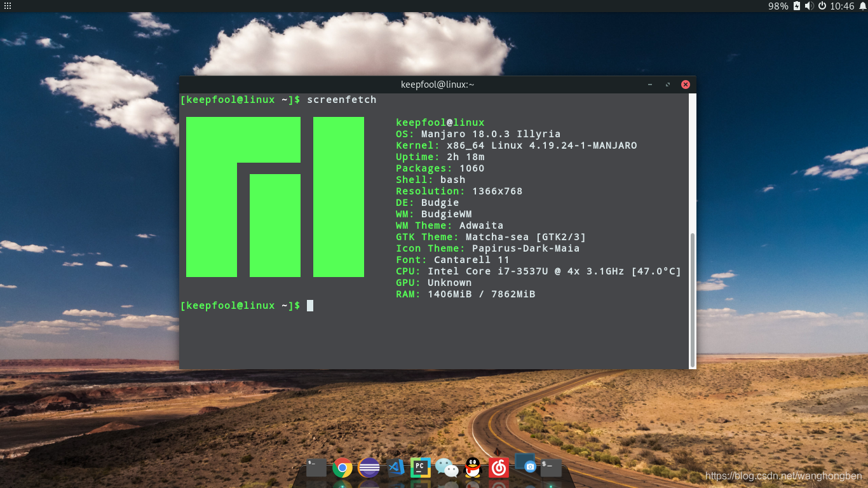Launch the QQ penguin app from the dock
Image resolution: width=868 pixels, height=488 pixels.
click(472, 468)
